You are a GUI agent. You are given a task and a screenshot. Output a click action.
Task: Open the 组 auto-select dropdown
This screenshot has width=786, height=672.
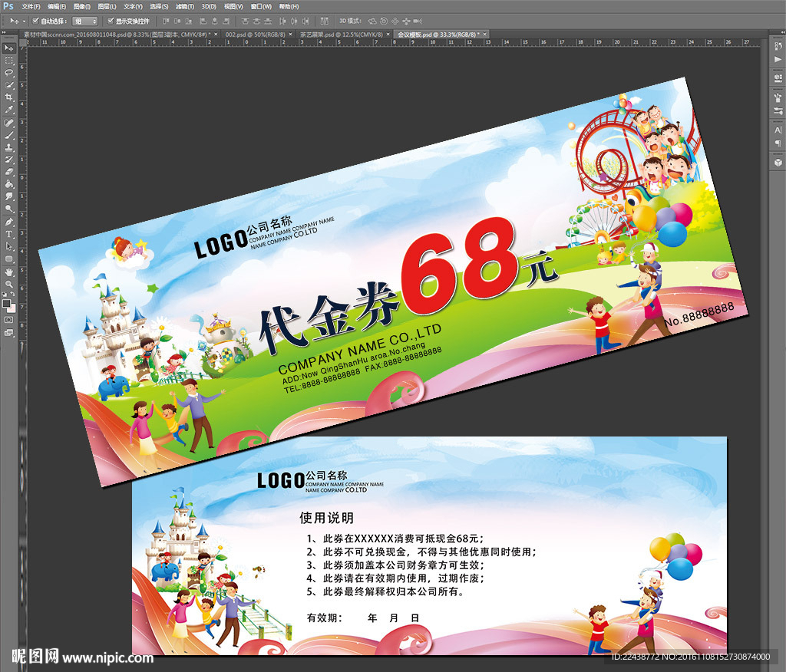click(x=84, y=21)
